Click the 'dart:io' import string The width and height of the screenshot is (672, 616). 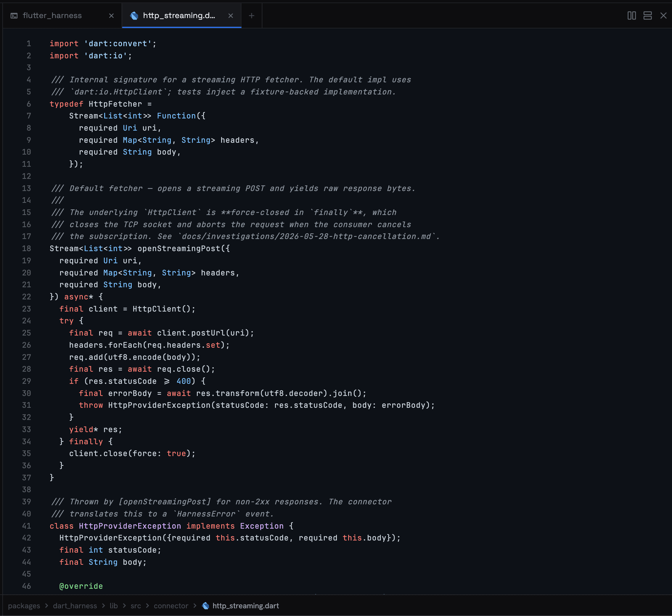(106, 56)
